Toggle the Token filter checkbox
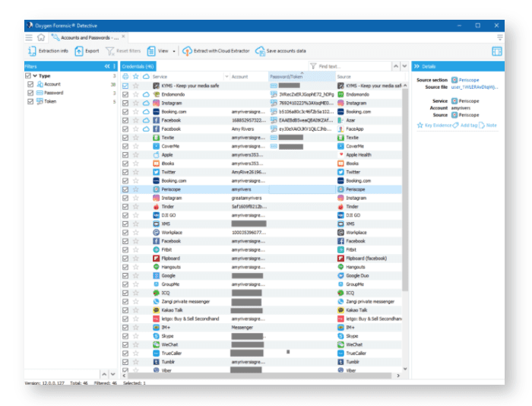 pos(30,101)
